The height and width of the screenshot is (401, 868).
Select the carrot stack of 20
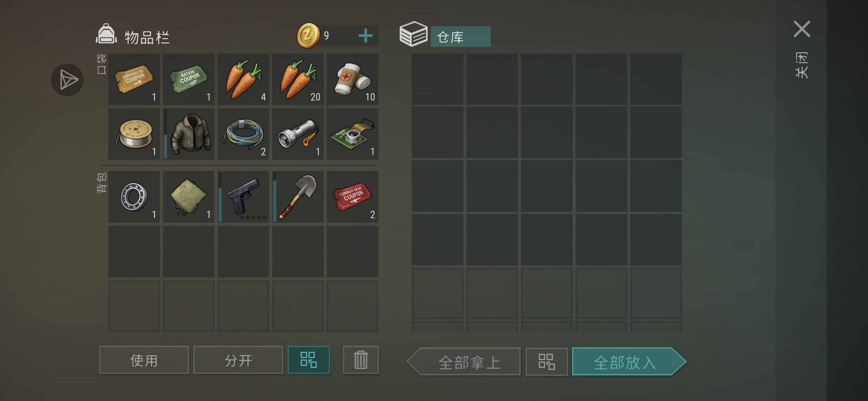(x=298, y=79)
